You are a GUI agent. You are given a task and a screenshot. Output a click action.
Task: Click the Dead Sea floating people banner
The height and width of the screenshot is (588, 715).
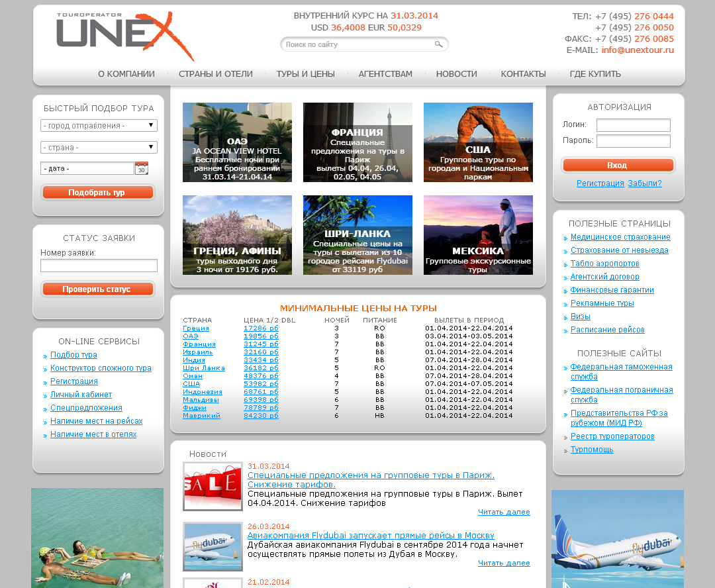coord(97,538)
